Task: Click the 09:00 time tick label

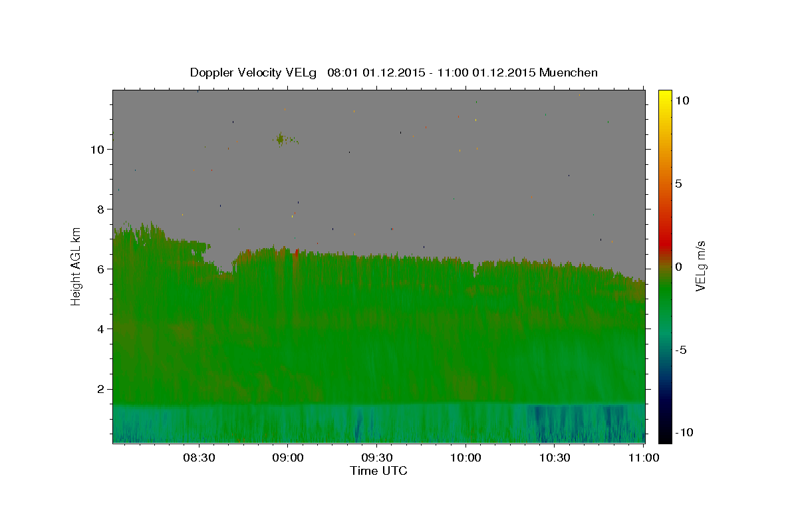Action: [287, 458]
